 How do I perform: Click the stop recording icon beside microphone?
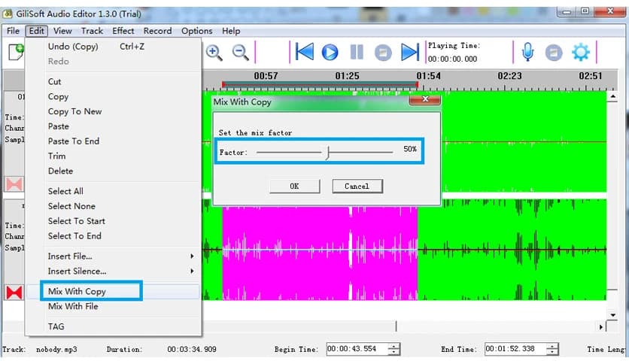coord(554,53)
